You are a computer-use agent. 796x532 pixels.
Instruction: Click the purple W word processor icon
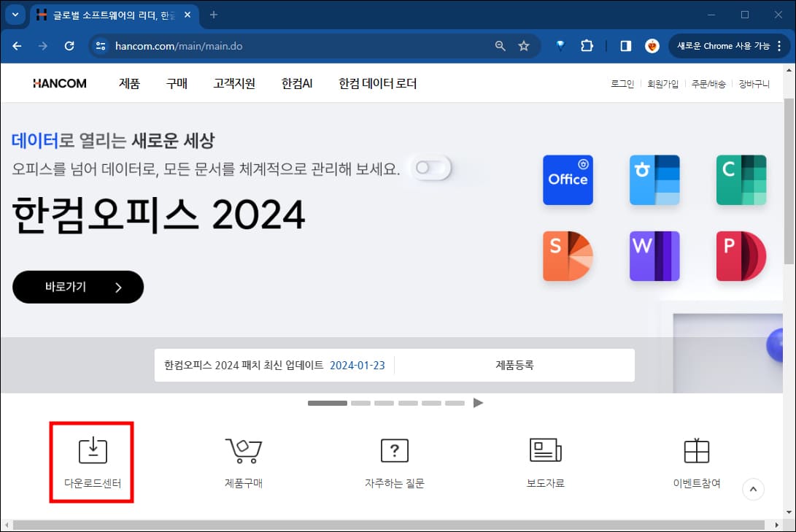[x=654, y=256]
